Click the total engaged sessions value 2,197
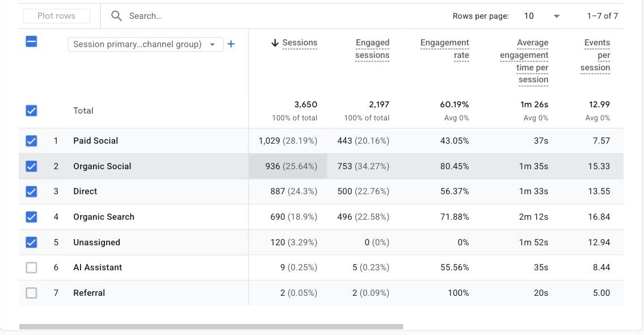 point(379,104)
